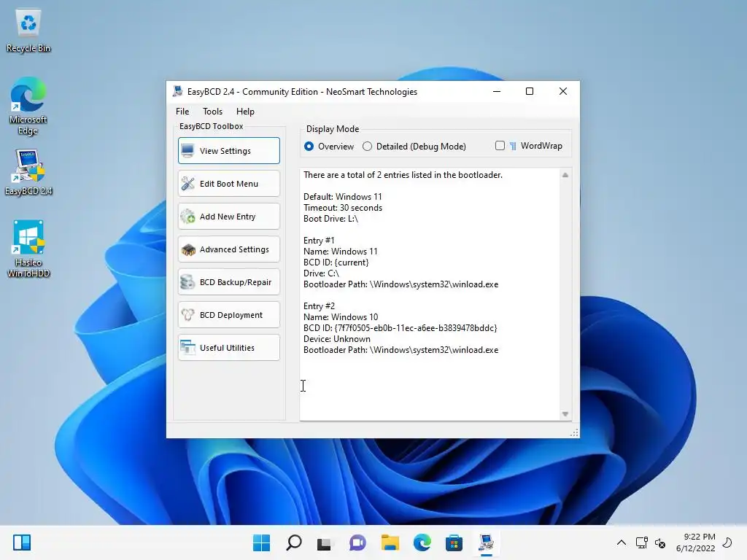The height and width of the screenshot is (560, 747).
Task: Minimize the EasyBCD window
Action: point(497,91)
